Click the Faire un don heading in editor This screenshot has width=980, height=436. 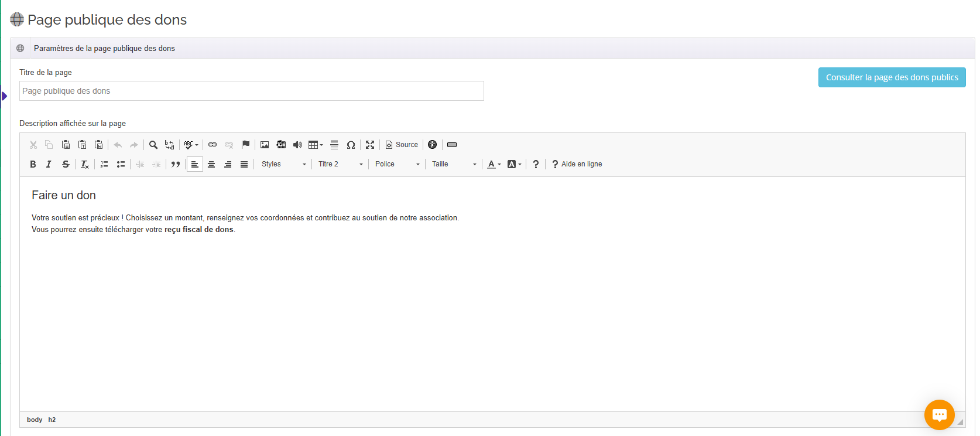click(x=64, y=195)
